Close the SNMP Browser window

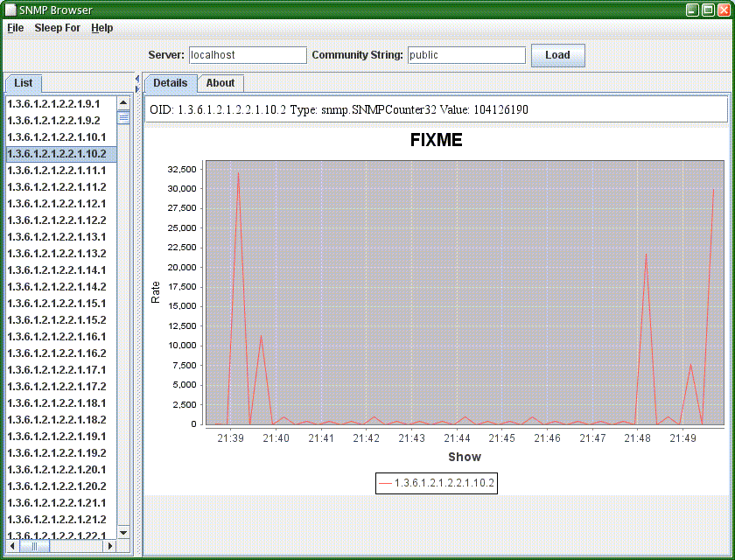coord(724,10)
